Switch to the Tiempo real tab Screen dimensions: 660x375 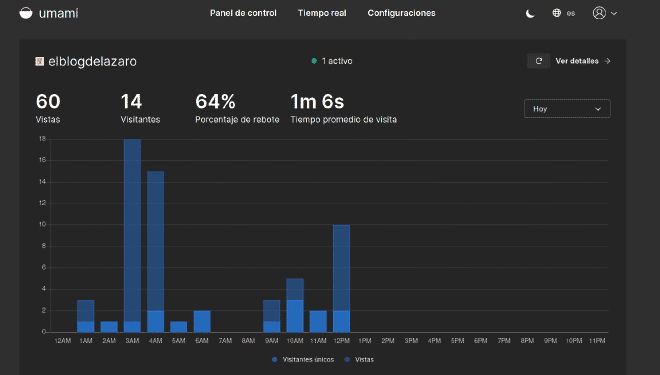point(322,13)
